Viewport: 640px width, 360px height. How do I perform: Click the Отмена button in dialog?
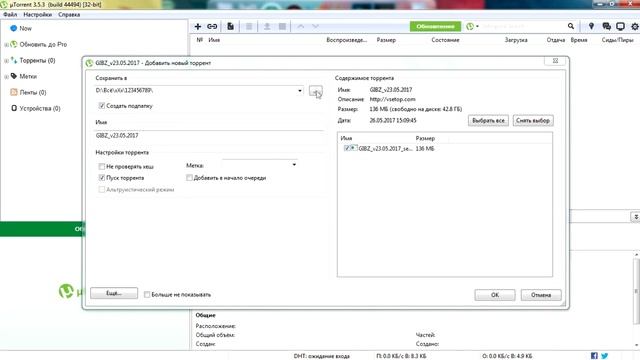point(541,295)
